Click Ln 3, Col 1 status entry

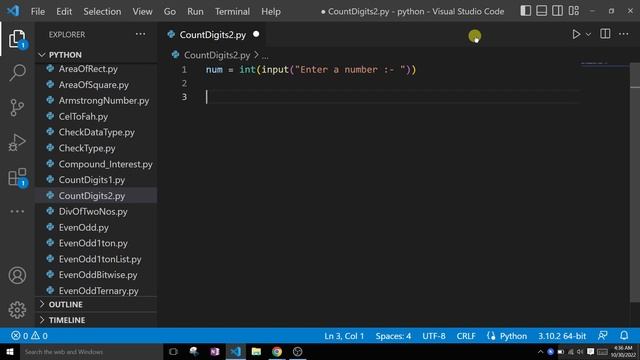344,336
